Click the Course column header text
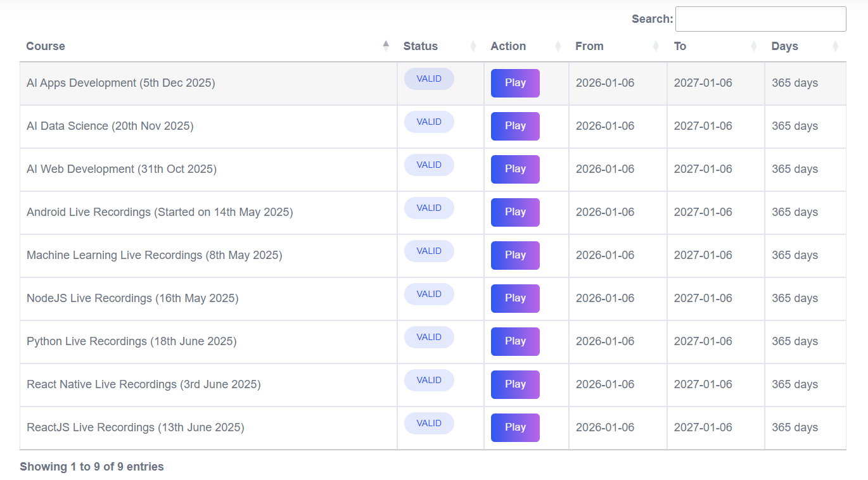Viewport: 868px width, 480px height. (x=46, y=46)
